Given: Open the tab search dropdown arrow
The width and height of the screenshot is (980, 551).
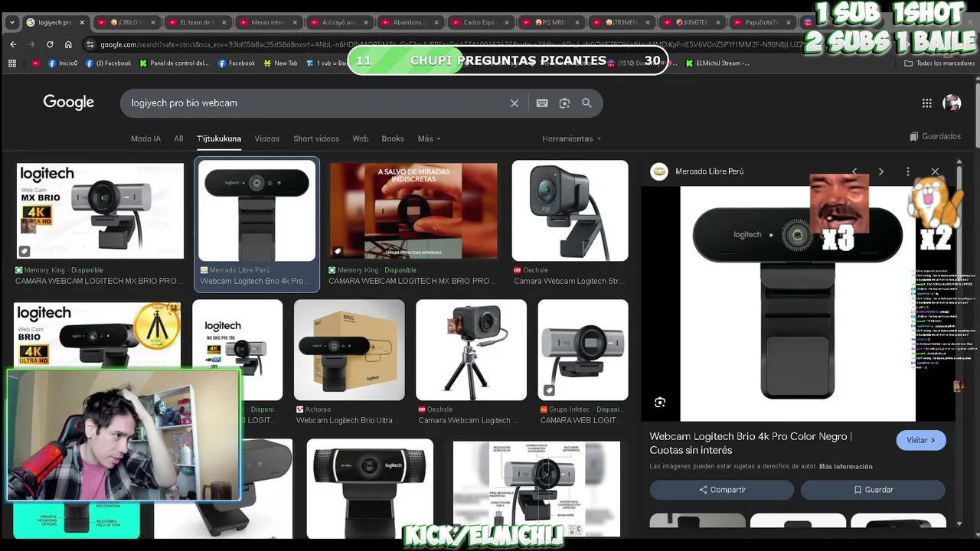Looking at the screenshot, I should (x=11, y=22).
